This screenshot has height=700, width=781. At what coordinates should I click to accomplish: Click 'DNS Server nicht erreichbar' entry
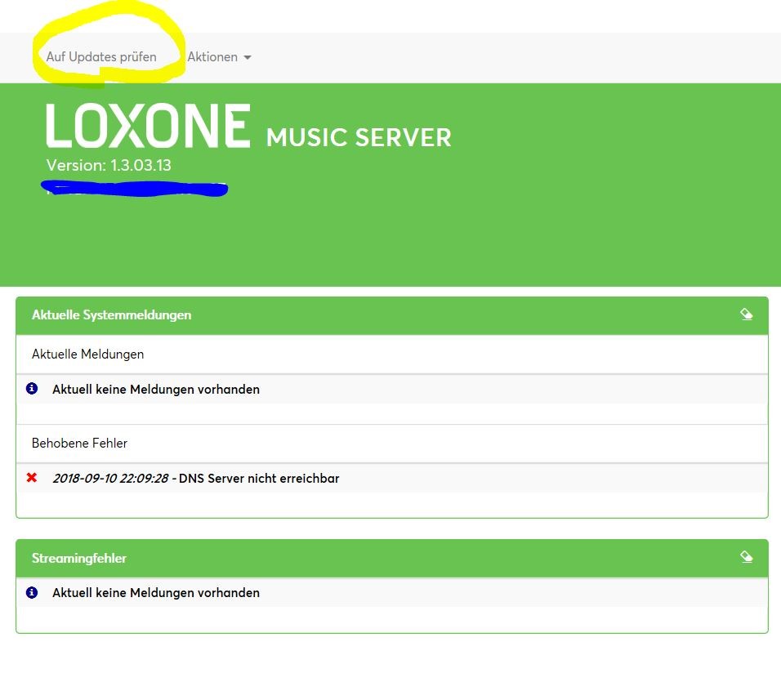pyautogui.click(x=259, y=479)
